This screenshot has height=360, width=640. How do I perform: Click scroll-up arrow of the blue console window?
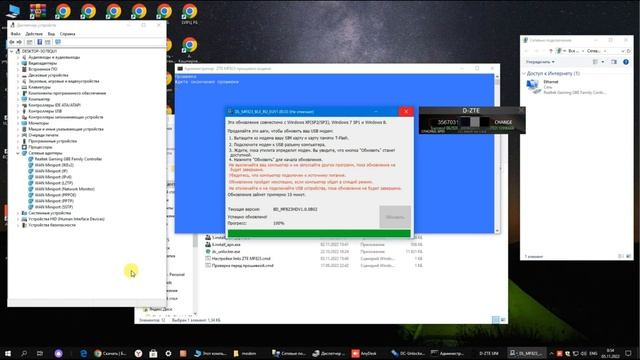[x=497, y=77]
